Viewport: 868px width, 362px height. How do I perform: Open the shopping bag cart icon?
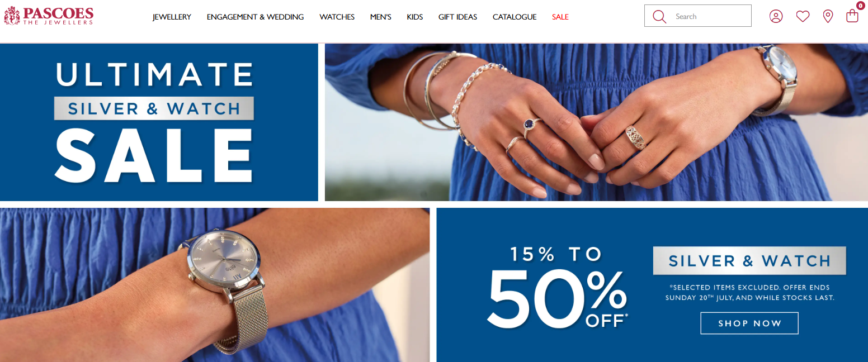pyautogui.click(x=852, y=16)
